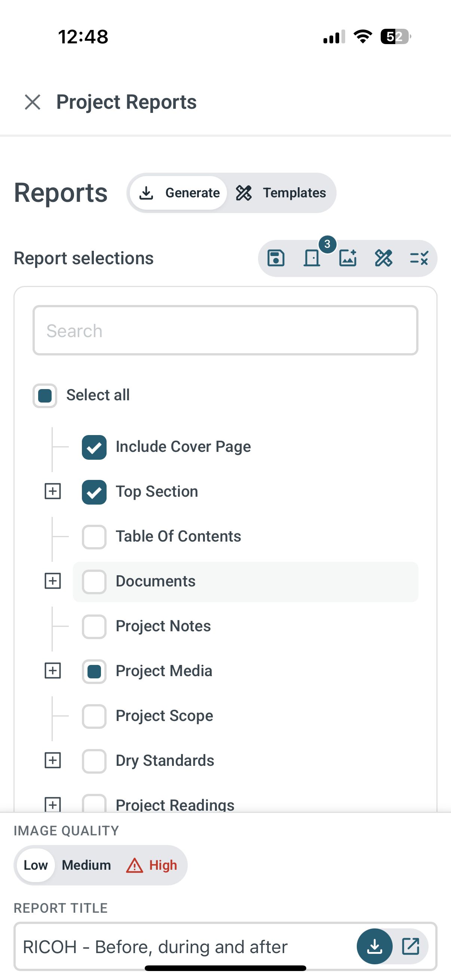Image resolution: width=451 pixels, height=980 pixels.
Task: Uncheck Include Cover Page checkbox
Action: click(x=94, y=447)
